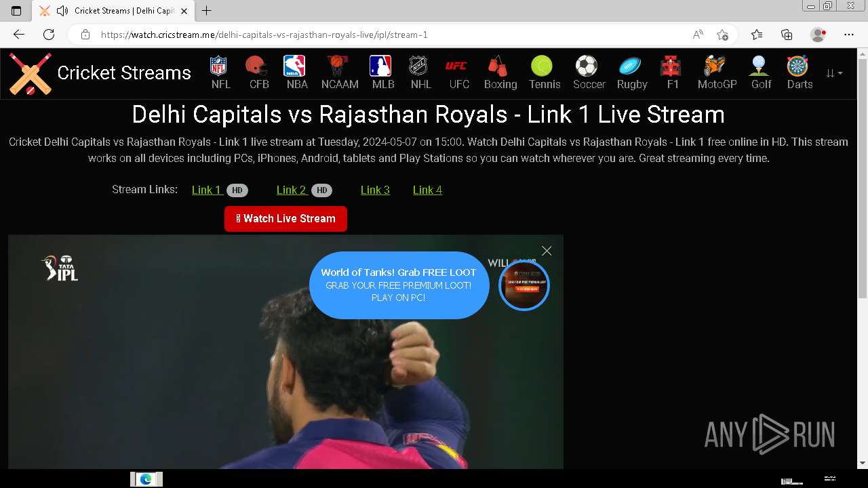
Task: Open stream Link 1
Action: (x=207, y=190)
